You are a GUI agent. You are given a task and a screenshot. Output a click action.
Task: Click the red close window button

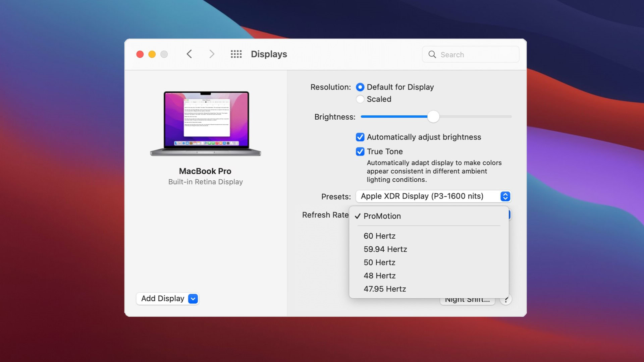[x=140, y=54]
